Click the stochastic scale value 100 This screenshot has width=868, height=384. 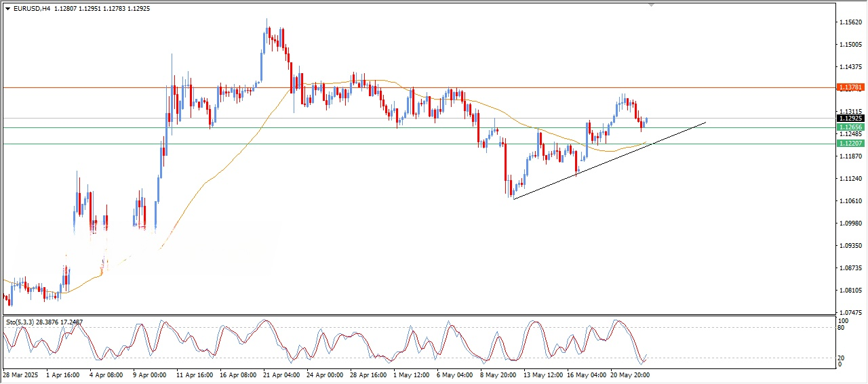(x=844, y=320)
